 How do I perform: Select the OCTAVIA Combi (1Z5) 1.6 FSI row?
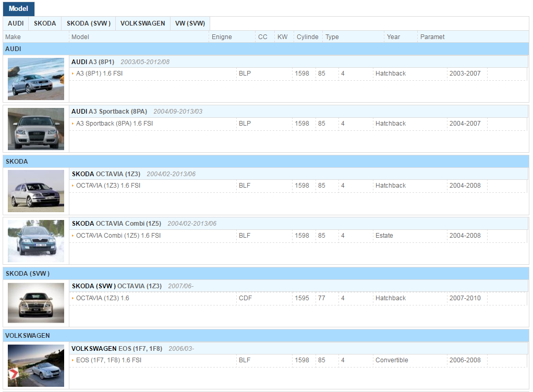click(x=298, y=236)
